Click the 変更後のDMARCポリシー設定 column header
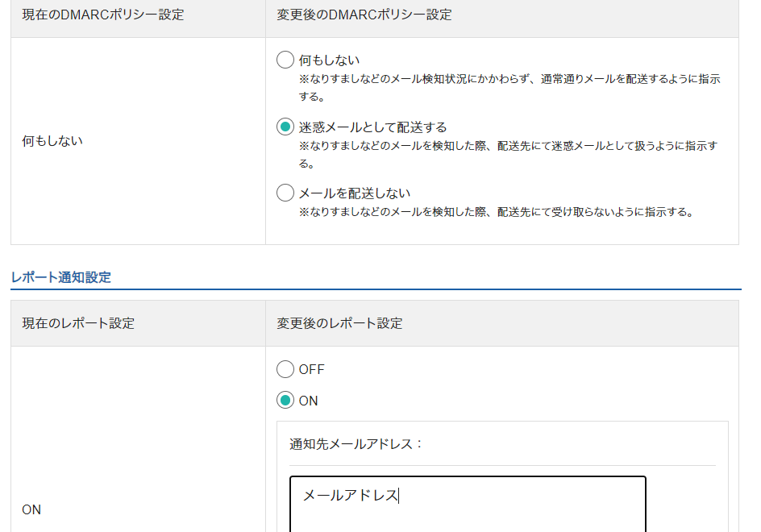The height and width of the screenshot is (532, 761). 364,15
